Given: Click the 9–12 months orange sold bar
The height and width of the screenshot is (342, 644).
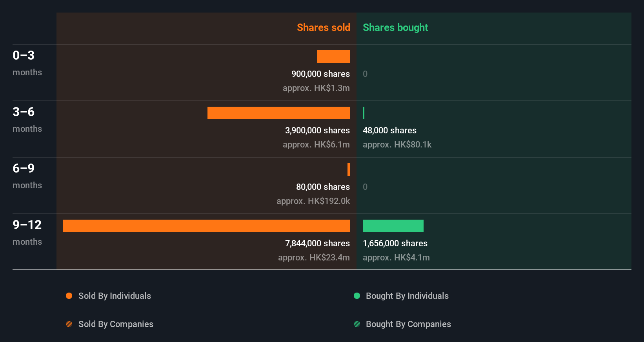Looking at the screenshot, I should [206, 226].
